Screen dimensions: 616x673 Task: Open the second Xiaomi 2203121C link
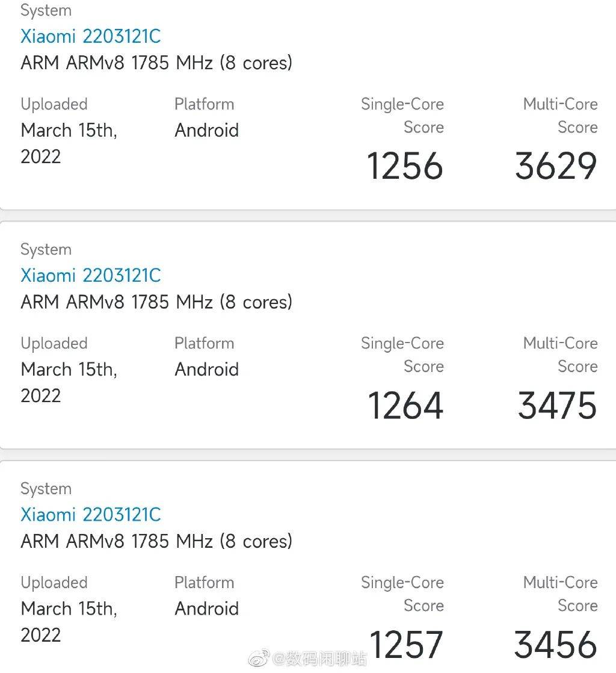pos(90,275)
